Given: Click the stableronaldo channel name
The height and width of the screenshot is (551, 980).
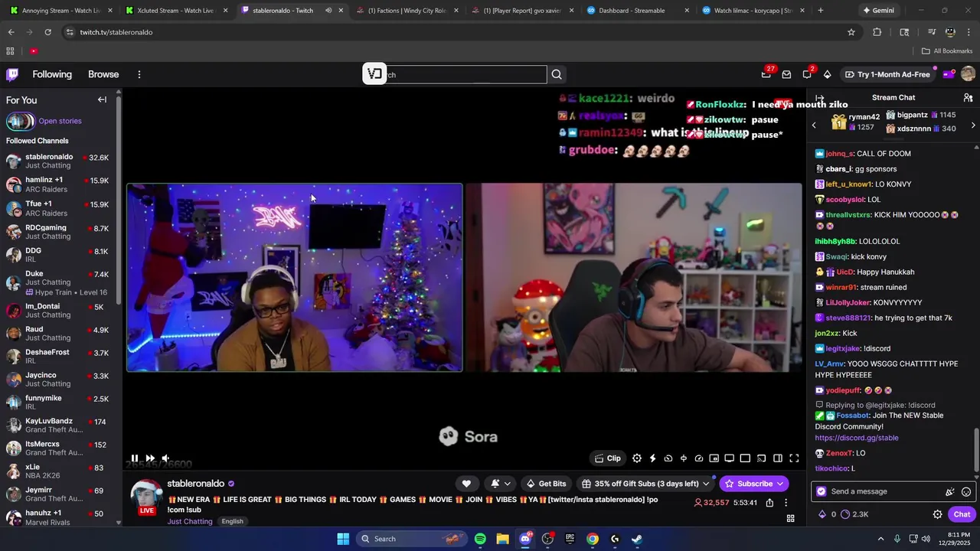Looking at the screenshot, I should tap(196, 484).
